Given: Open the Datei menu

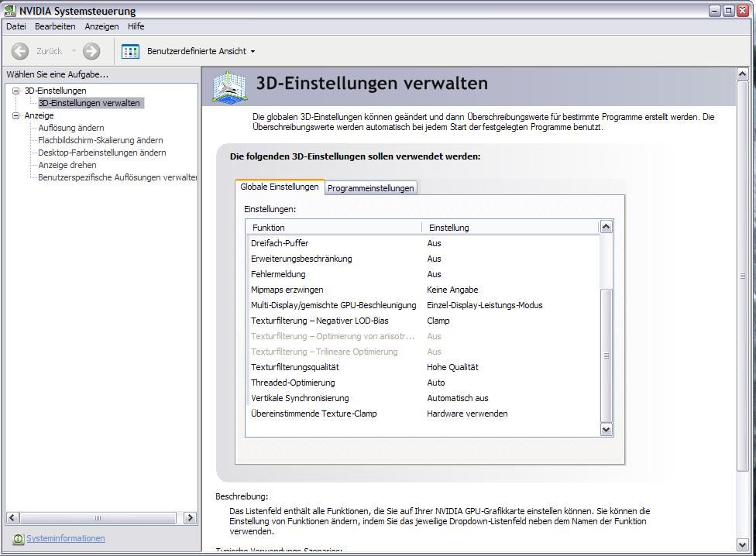Looking at the screenshot, I should [16, 26].
